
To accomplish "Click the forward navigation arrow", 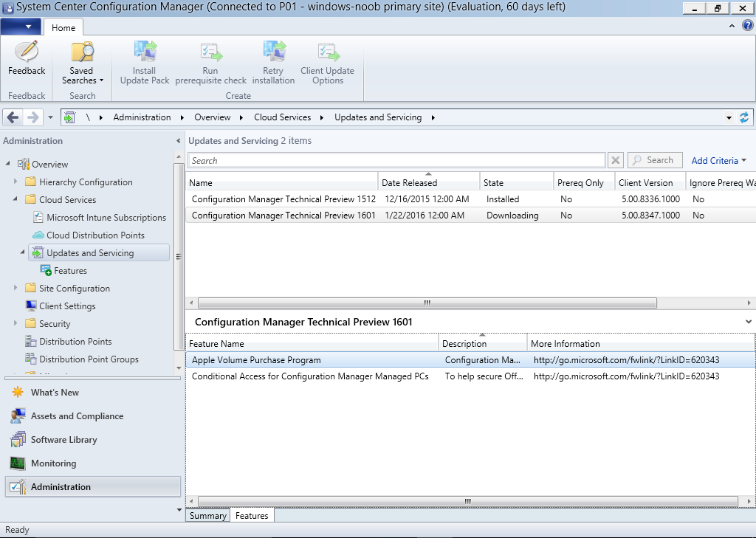I will click(x=32, y=117).
